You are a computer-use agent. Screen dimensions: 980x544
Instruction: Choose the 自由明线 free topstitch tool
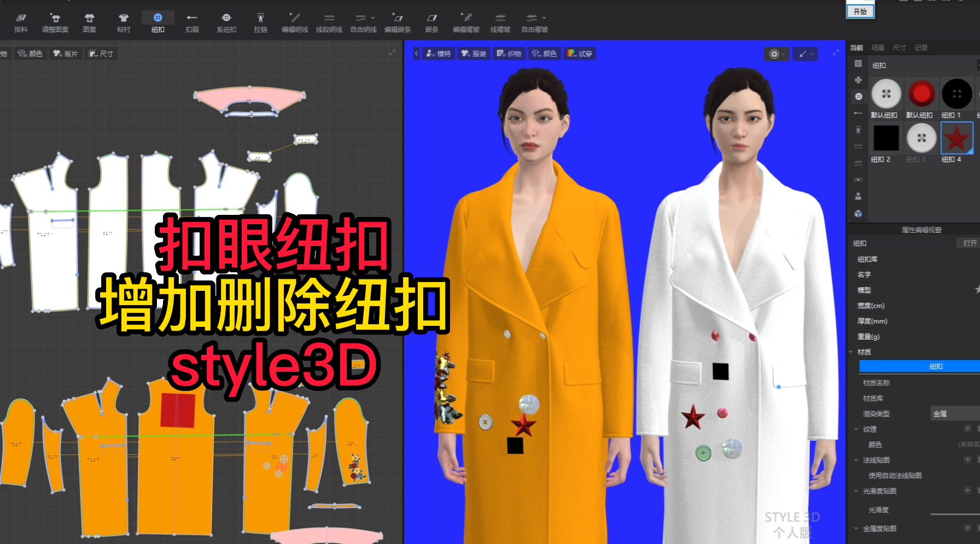click(x=363, y=23)
